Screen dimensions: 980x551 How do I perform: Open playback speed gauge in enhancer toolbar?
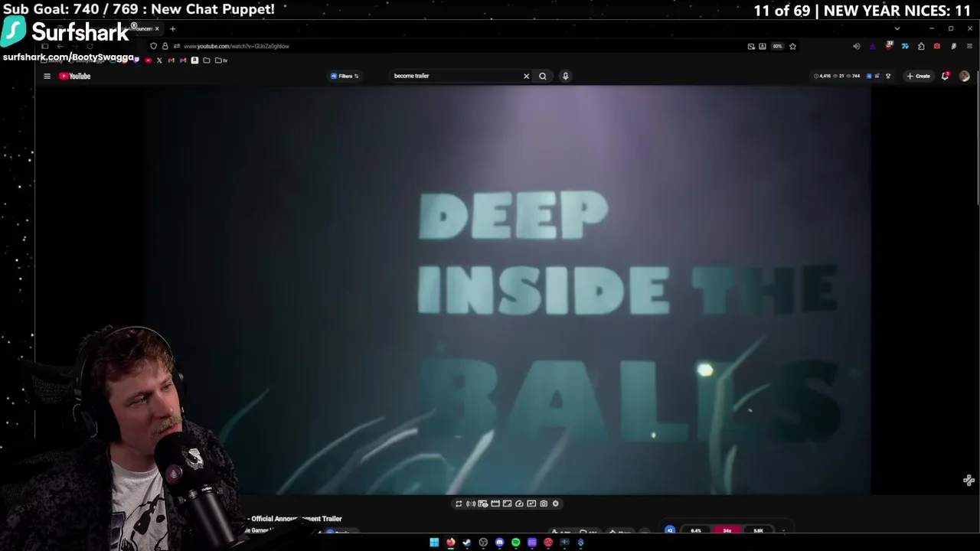519,504
